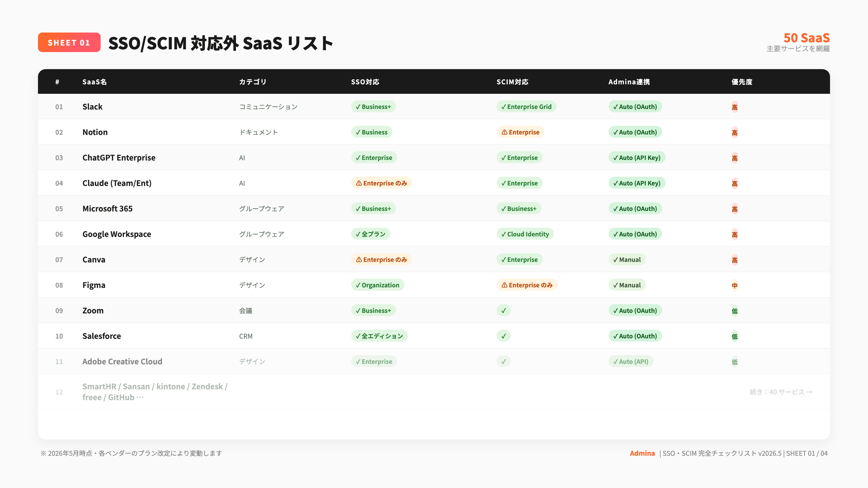The image size is (868, 488).
Task: Select the Figma row name
Action: click(x=94, y=285)
